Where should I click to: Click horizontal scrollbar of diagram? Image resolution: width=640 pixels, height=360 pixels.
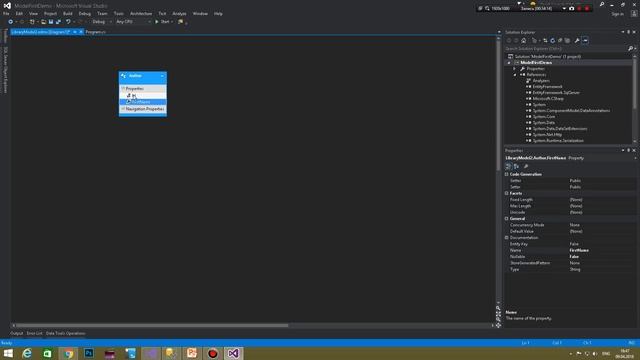click(x=152, y=325)
